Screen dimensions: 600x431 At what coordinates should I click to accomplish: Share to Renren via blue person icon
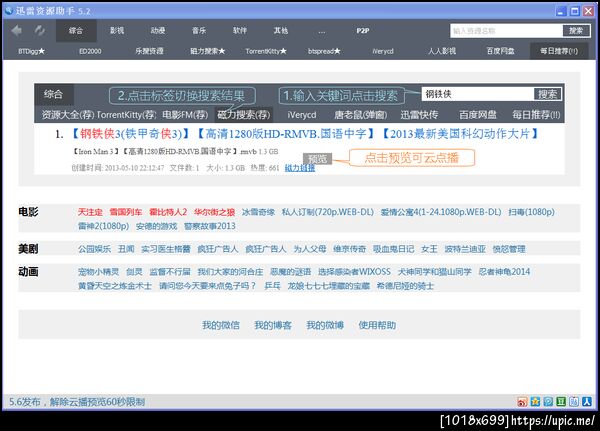pos(587,402)
